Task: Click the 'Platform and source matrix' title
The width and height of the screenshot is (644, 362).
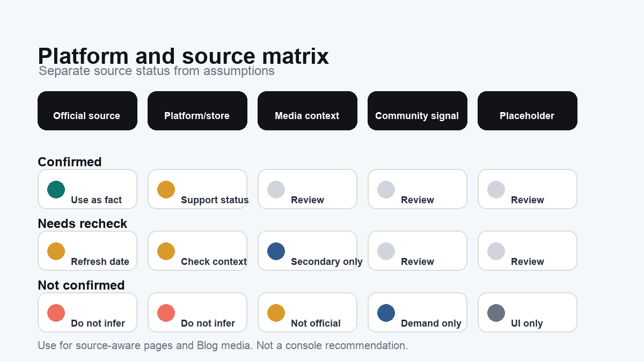Action: click(x=184, y=56)
